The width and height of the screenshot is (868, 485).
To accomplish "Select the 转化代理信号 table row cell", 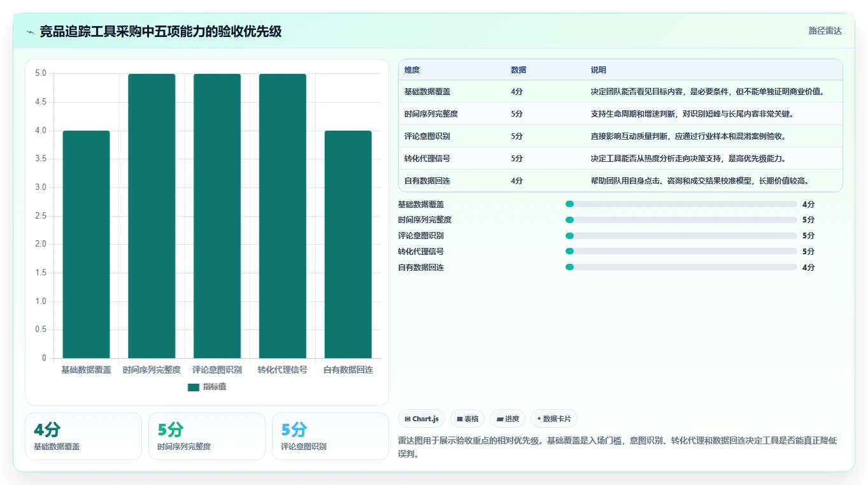I will [427, 159].
